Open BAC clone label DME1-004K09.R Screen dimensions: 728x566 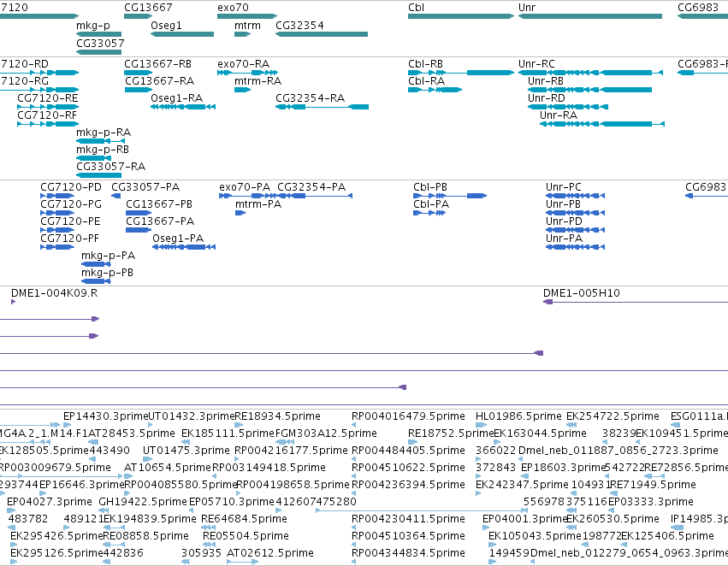[x=54, y=293]
